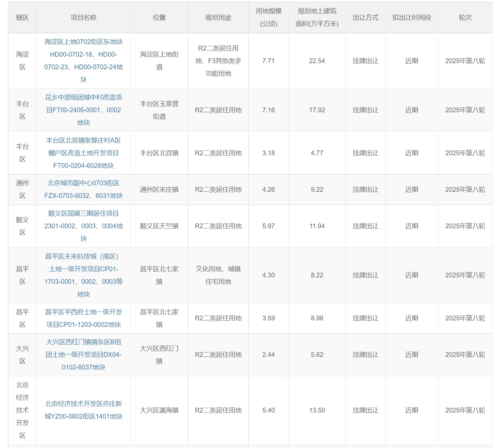The height and width of the screenshot is (448, 501).
Task: Open the 顺义区国展三期居住项目 link
Action: (83, 226)
